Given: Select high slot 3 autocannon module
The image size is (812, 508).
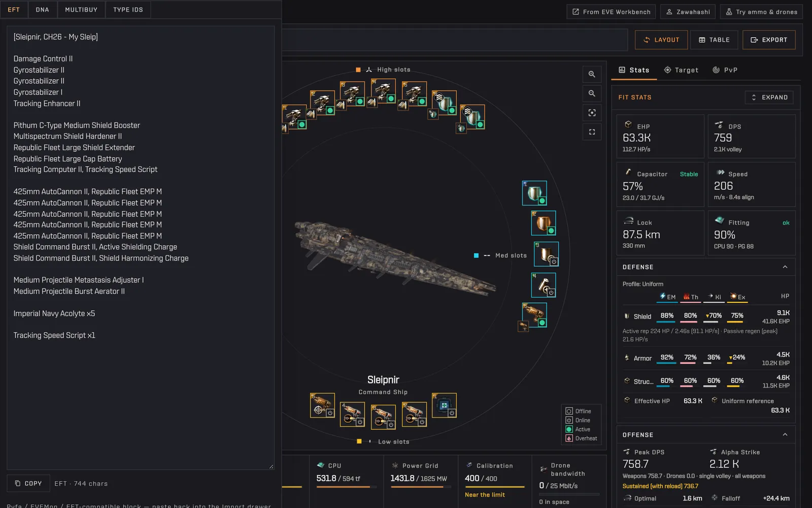Looking at the screenshot, I should pos(352,94).
